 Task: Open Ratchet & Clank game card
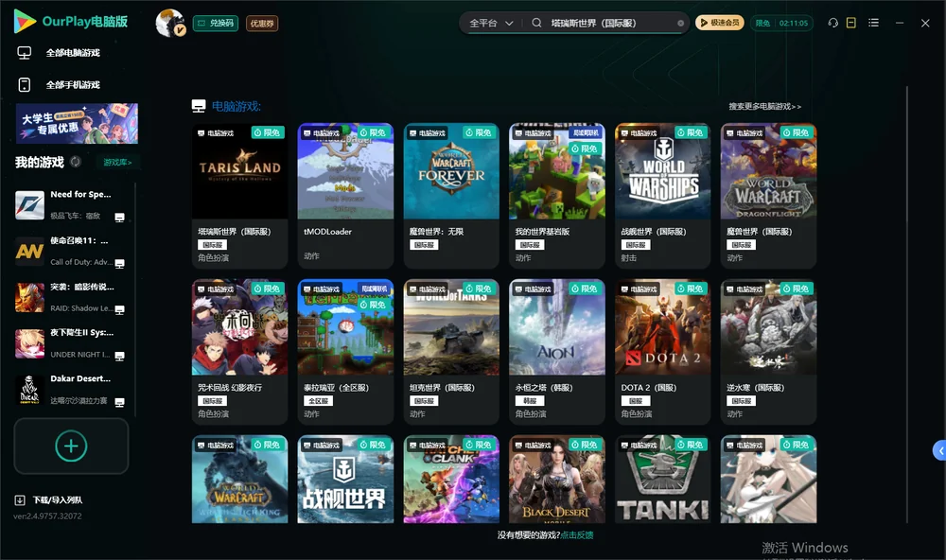click(451, 480)
